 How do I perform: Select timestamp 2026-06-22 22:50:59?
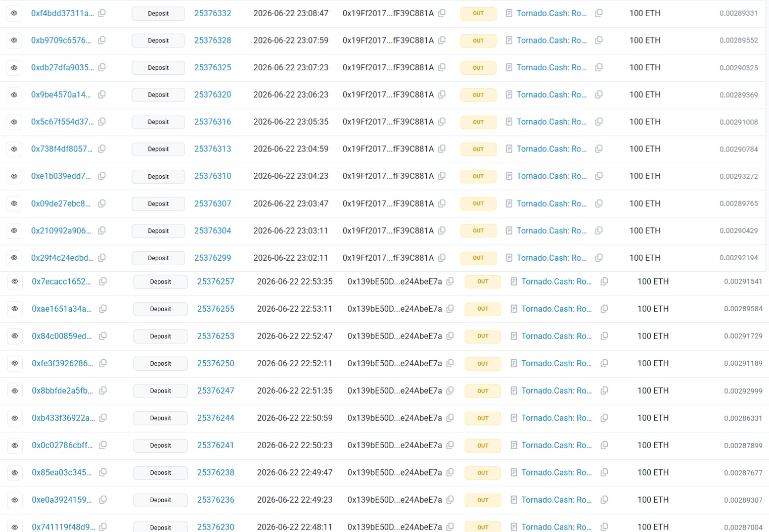(x=295, y=418)
